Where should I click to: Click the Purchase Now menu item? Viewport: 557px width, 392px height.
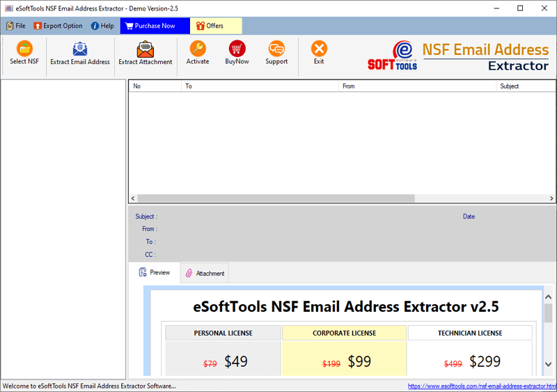pyautogui.click(x=155, y=26)
